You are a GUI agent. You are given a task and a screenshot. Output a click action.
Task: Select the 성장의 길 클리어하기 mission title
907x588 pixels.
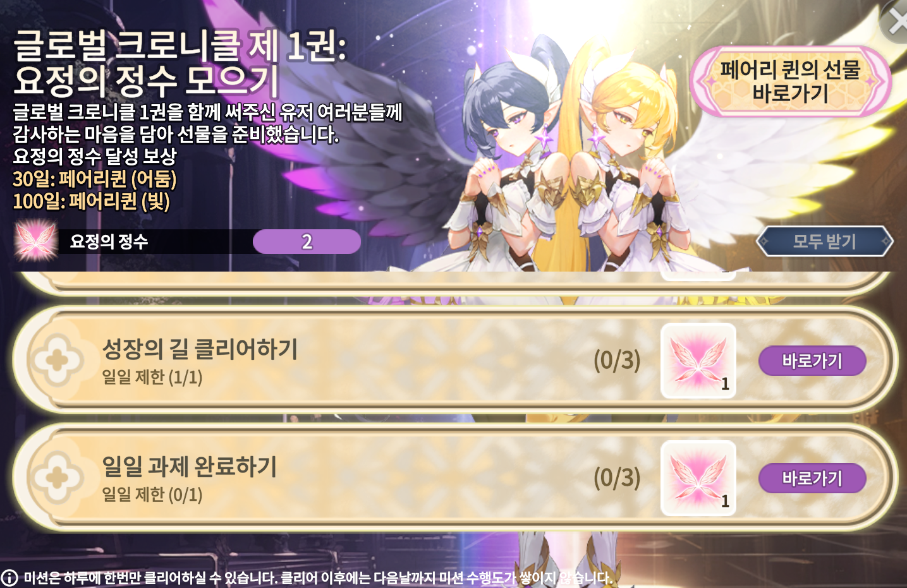point(200,349)
